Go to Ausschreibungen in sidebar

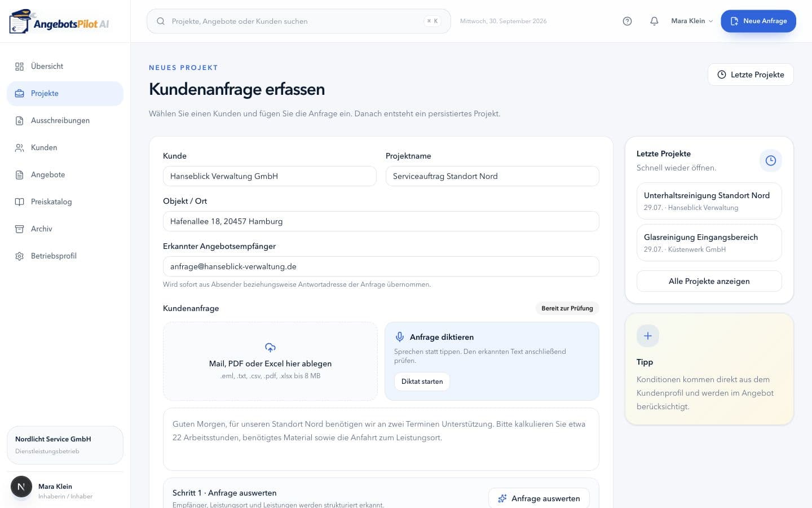coord(65,121)
